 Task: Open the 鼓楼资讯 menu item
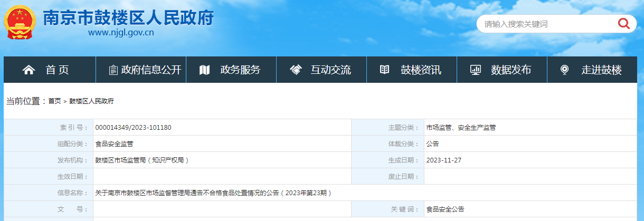[x=412, y=70]
